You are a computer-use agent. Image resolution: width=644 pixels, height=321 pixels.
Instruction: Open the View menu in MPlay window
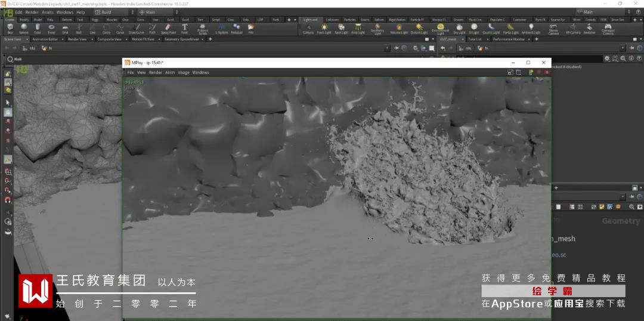(x=141, y=72)
